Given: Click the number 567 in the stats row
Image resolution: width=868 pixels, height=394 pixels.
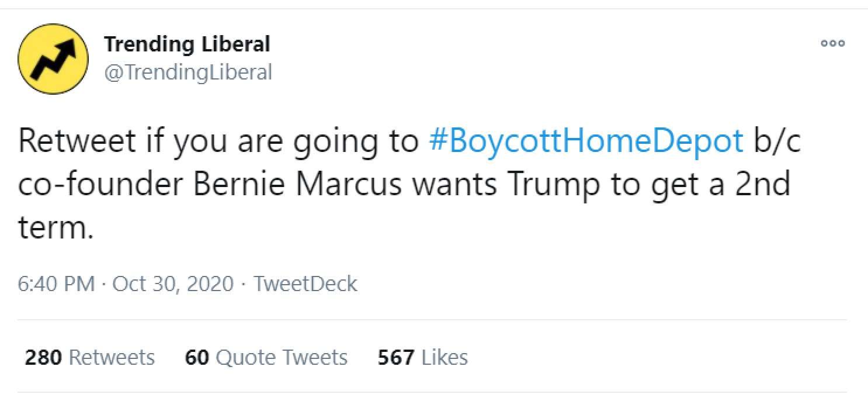Looking at the screenshot, I should coord(396,357).
